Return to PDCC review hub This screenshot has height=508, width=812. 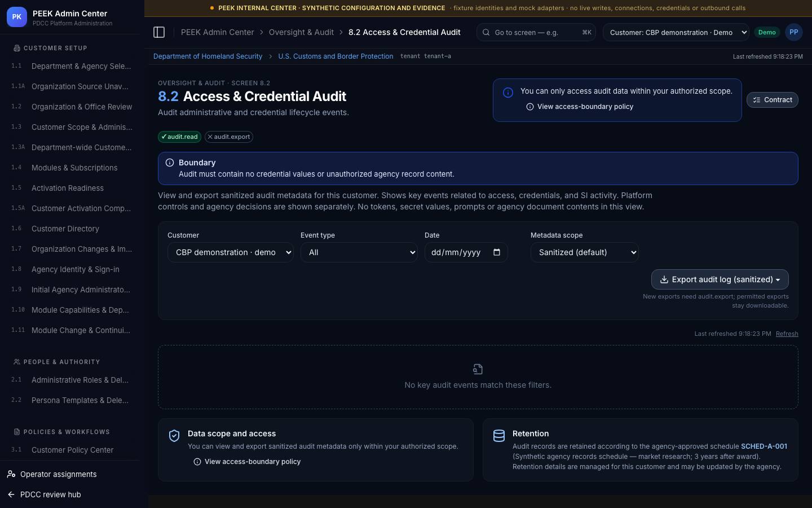(51, 494)
